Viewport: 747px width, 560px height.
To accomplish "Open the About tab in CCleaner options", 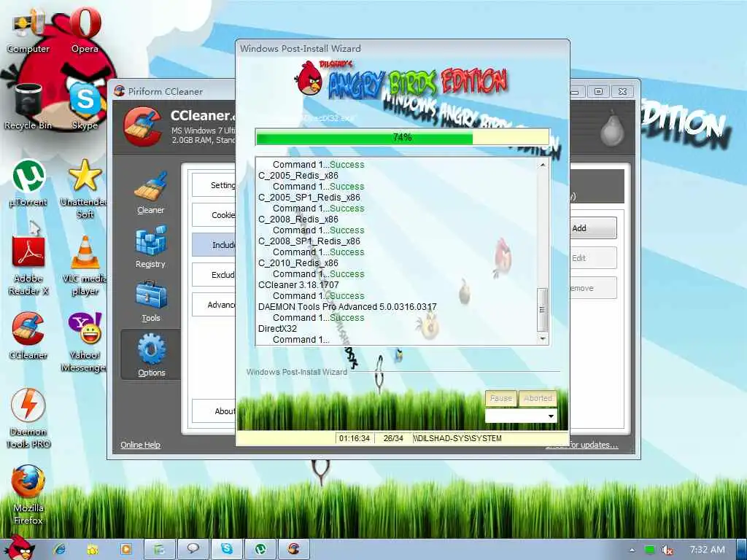I will point(214,411).
